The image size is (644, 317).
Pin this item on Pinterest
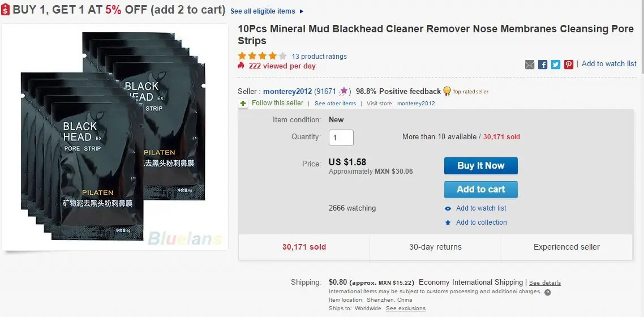569,65
